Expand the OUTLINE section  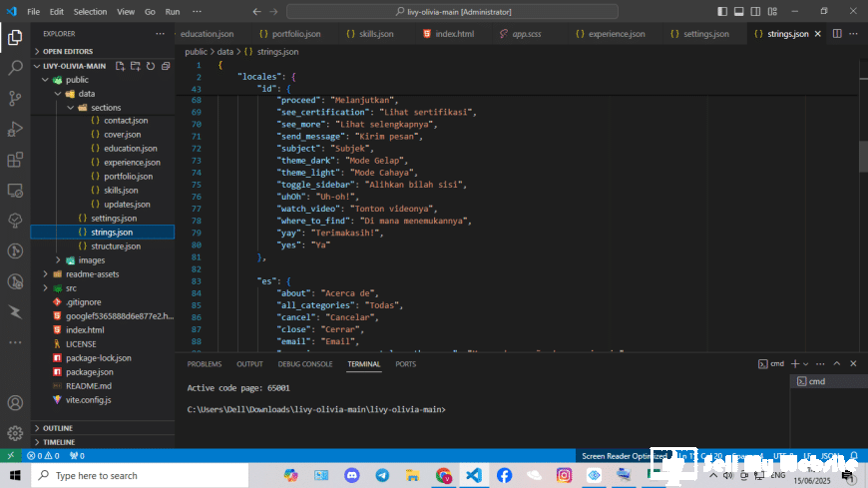point(58,428)
